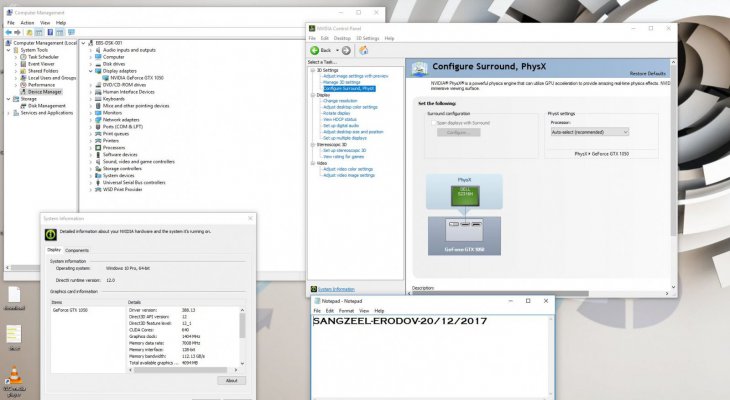Click the blue Help icon in Computer Management toolbar
730x400 pixels.
pos(50,32)
